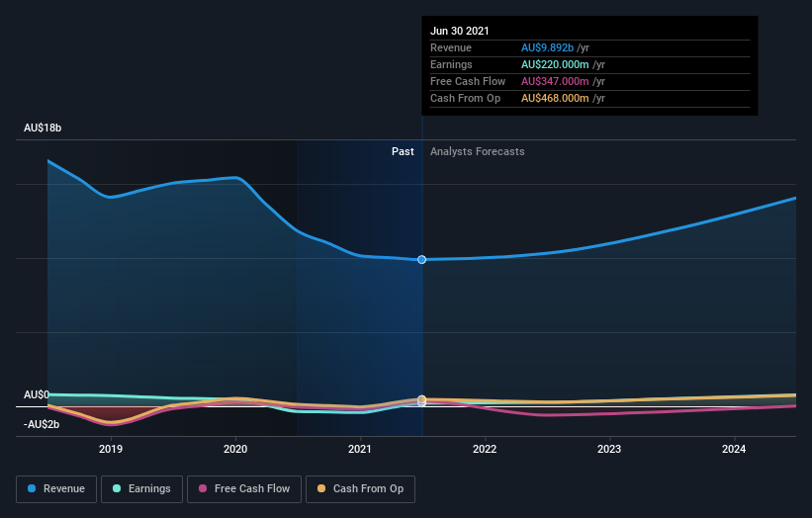Click the 2020 x-axis label
812x518 pixels.
(235, 449)
